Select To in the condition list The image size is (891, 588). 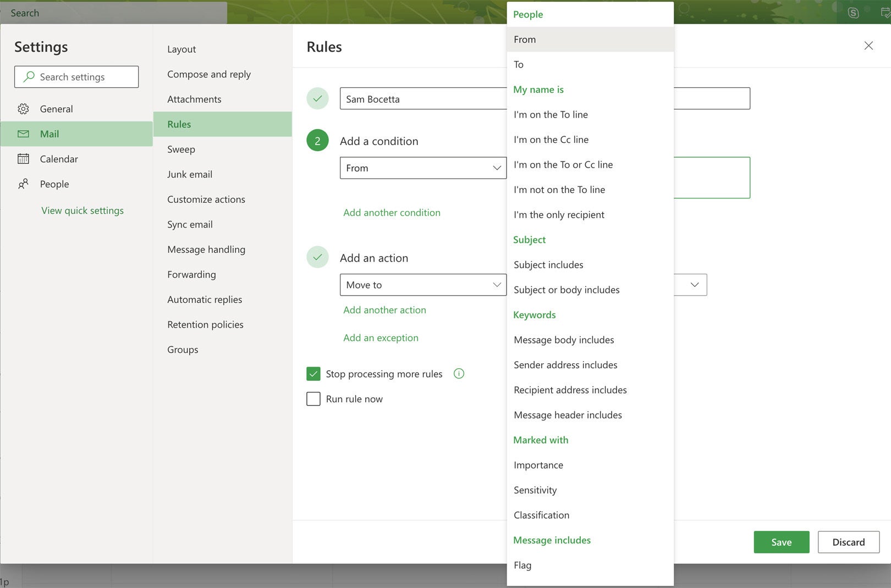pyautogui.click(x=590, y=64)
